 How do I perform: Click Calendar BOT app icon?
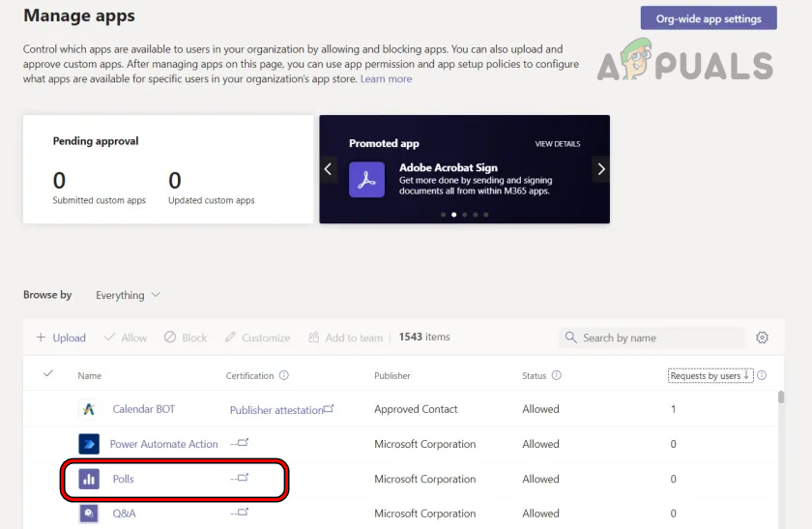[x=89, y=409]
